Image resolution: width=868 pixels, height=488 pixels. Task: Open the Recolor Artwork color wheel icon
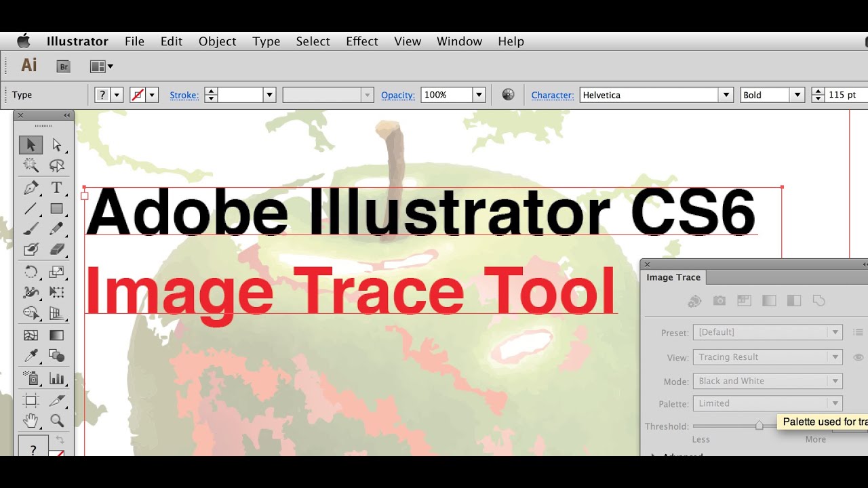tap(508, 95)
